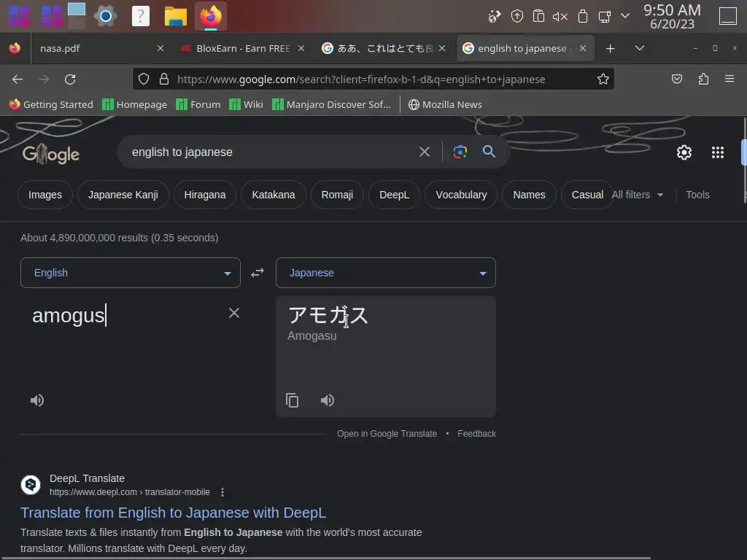Listen to the Japanese translation
The image size is (747, 560).
[x=328, y=400]
